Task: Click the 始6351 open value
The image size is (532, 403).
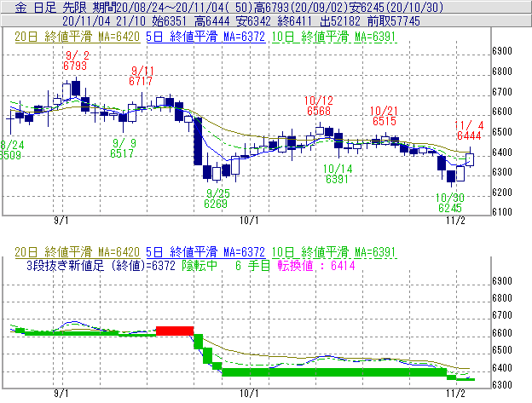Action: [x=170, y=21]
